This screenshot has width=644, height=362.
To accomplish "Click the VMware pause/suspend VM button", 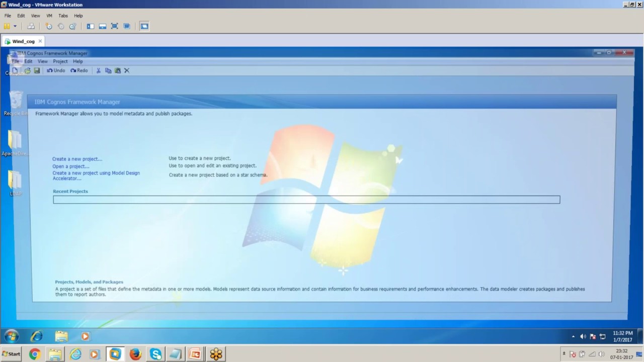I will pyautogui.click(x=7, y=26).
